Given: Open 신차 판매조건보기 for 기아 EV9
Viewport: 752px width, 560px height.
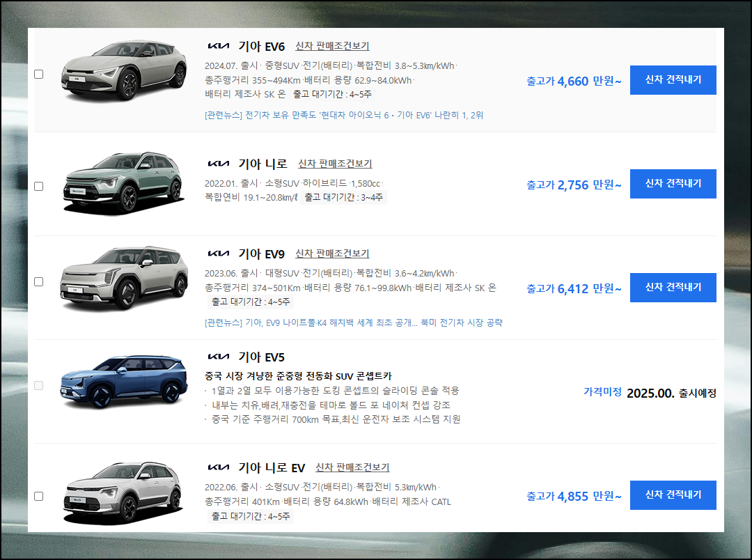Looking at the screenshot, I should (x=332, y=254).
